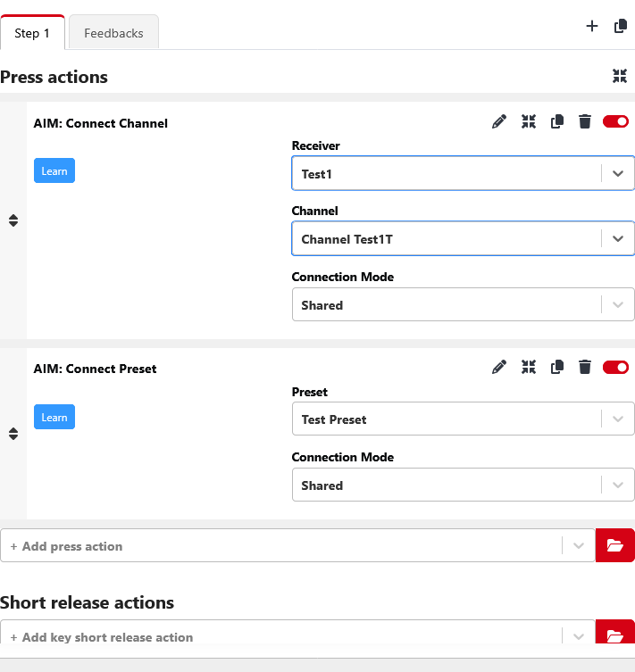
Task: Select the Step 1 tab
Action: (32, 33)
